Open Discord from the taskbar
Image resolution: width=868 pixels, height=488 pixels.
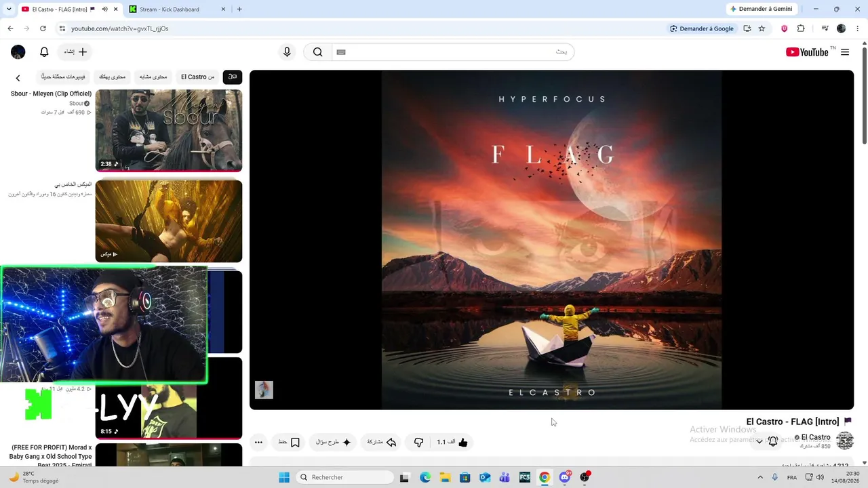pyautogui.click(x=565, y=477)
